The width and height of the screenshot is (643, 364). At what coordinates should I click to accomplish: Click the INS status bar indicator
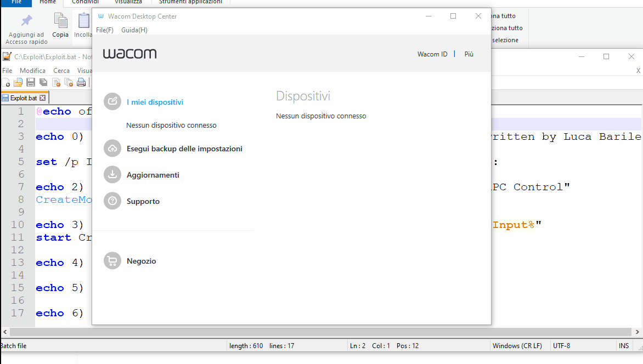(x=624, y=346)
